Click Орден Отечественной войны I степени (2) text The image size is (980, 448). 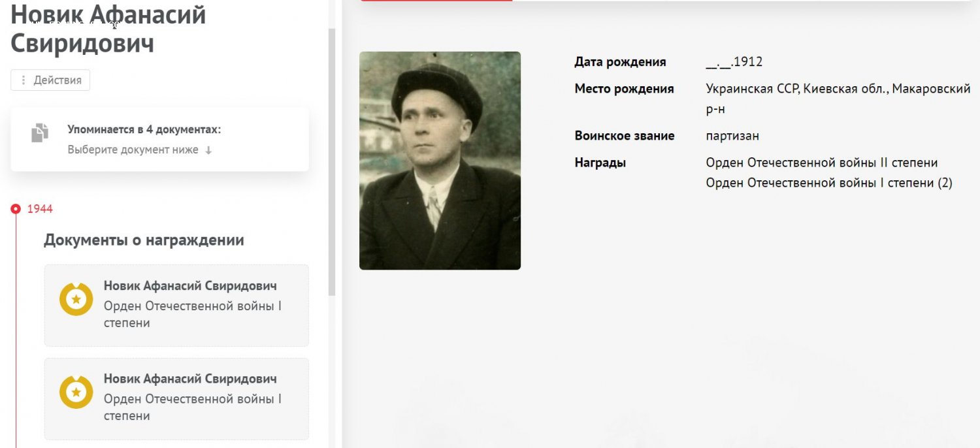click(x=829, y=183)
